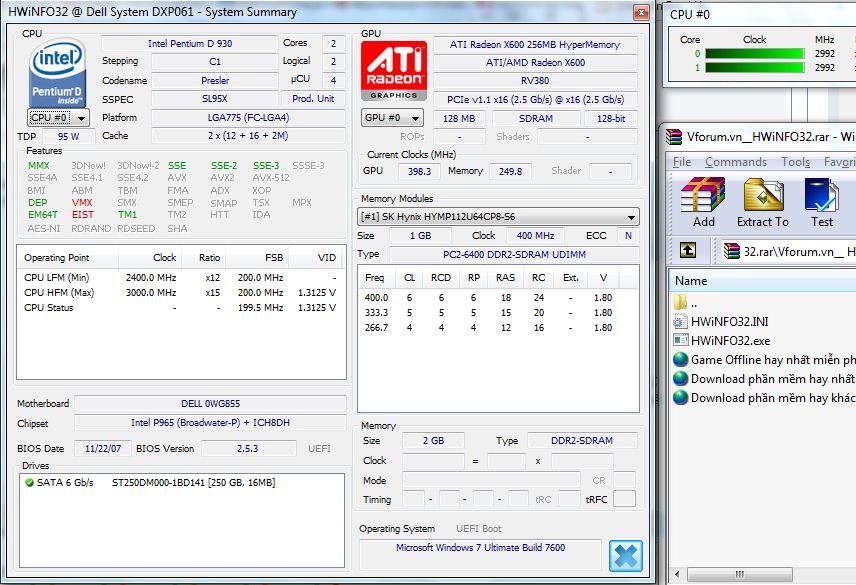856x585 pixels.
Task: Click the ATI Radeon X600 256MB HyperMemory field
Action: [x=535, y=45]
